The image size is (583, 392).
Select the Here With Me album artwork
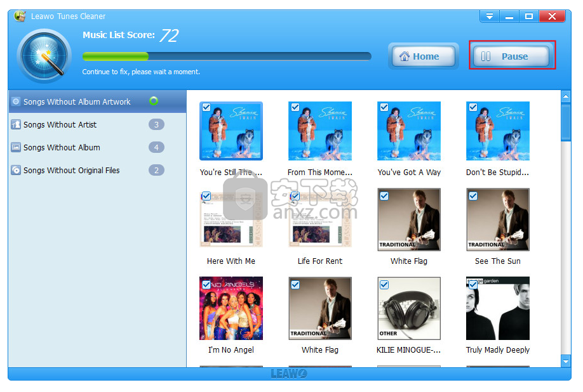click(231, 219)
